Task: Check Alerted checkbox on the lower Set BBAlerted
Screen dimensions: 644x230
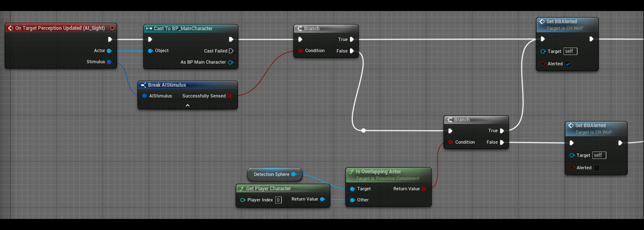Action: (597, 168)
